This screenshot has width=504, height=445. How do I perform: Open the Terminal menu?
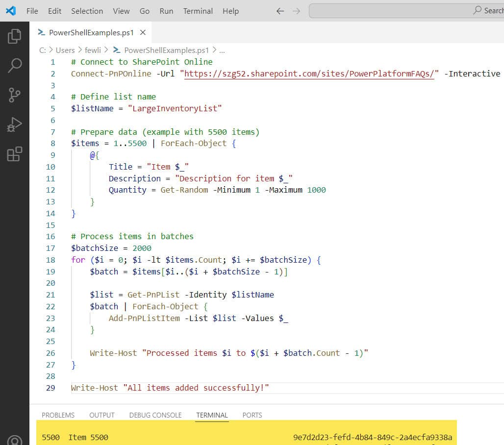click(198, 11)
